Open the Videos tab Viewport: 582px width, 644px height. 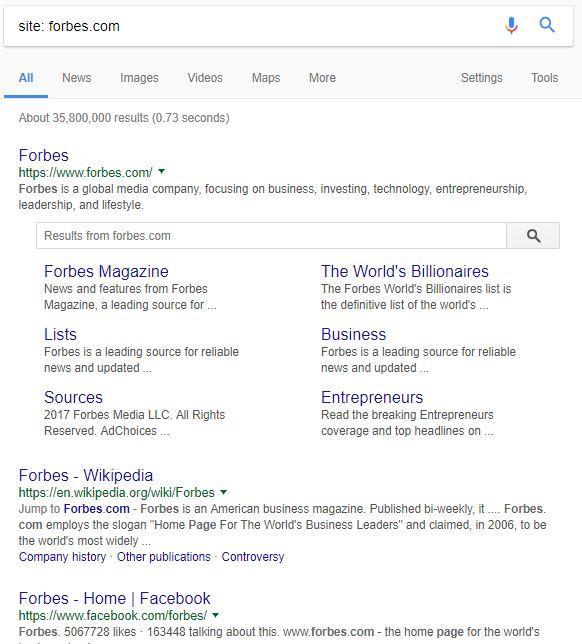[205, 78]
